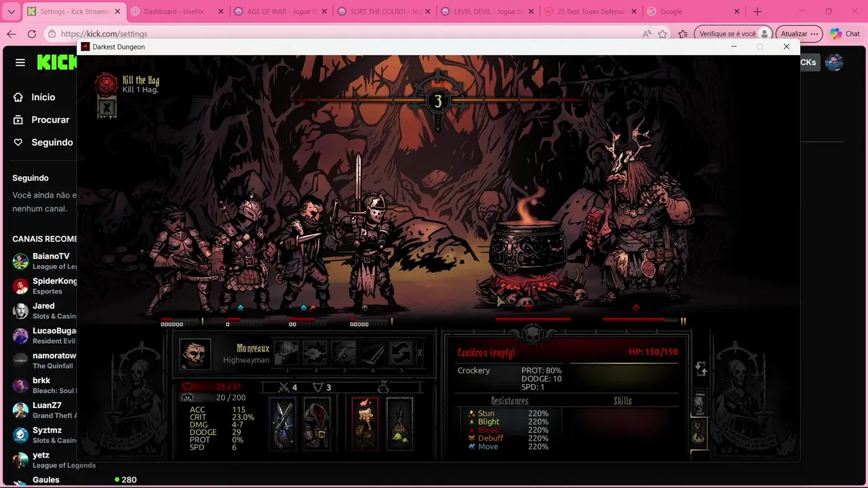The width and height of the screenshot is (868, 488).
Task: Click the round counter showing 3
Action: [x=438, y=102]
